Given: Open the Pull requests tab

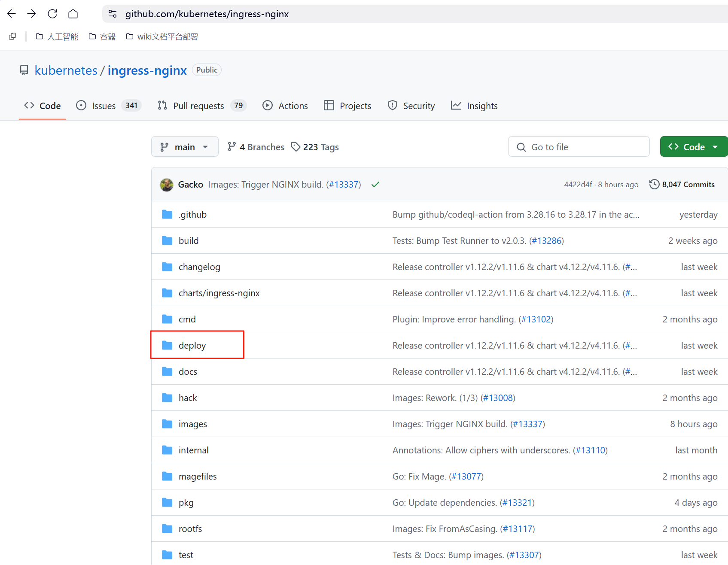Looking at the screenshot, I should pos(202,106).
